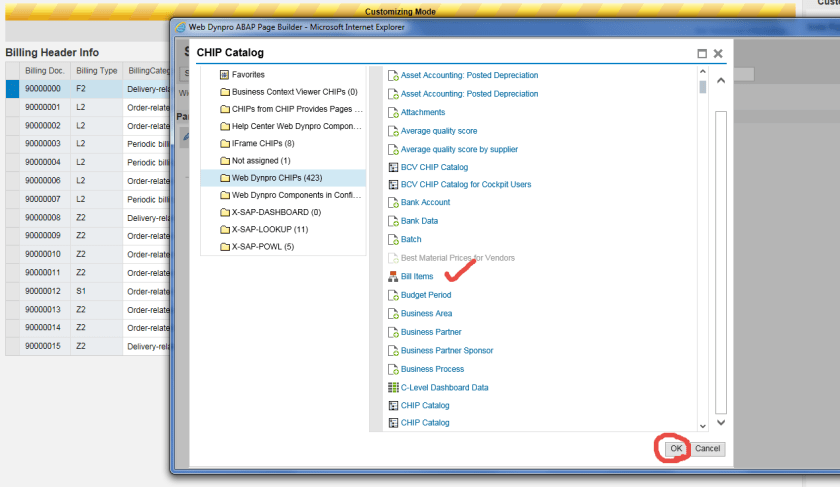Click the Bill Items CHIP icon
The height and width of the screenshot is (487, 840).
coord(393,277)
